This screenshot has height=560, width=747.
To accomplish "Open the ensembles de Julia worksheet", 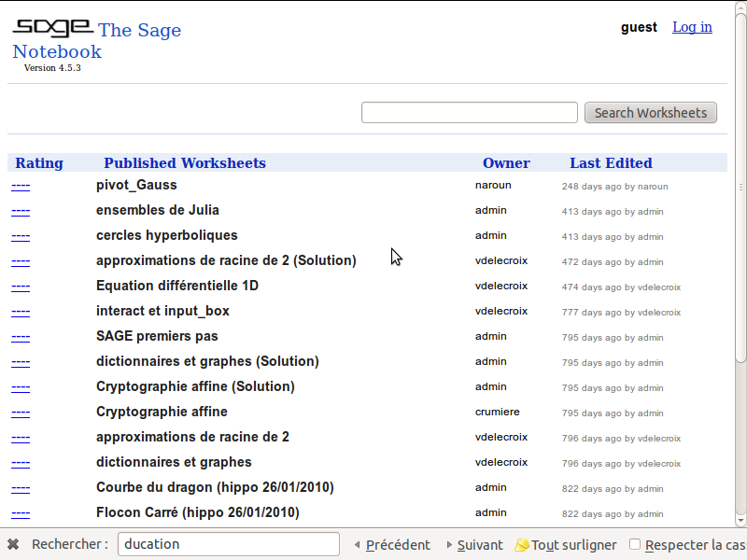I will pyautogui.click(x=158, y=211).
